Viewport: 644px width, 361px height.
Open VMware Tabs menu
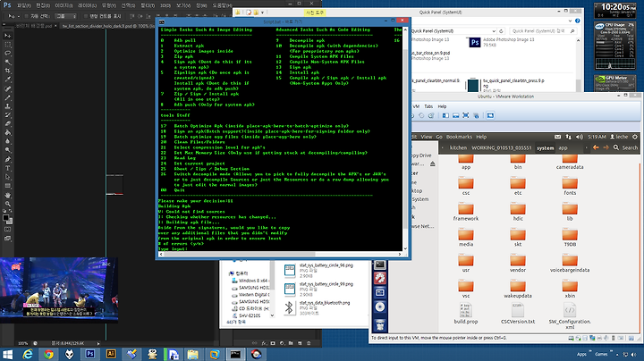[428, 106]
